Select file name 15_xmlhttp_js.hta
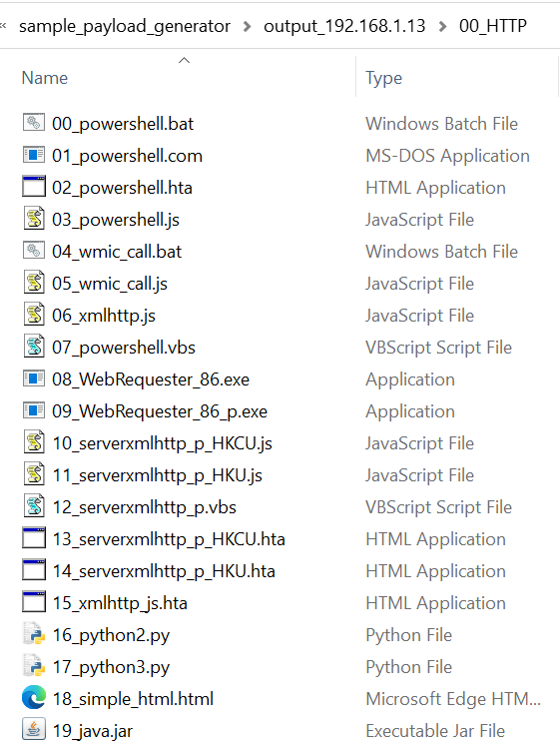560x747 pixels. point(120,602)
